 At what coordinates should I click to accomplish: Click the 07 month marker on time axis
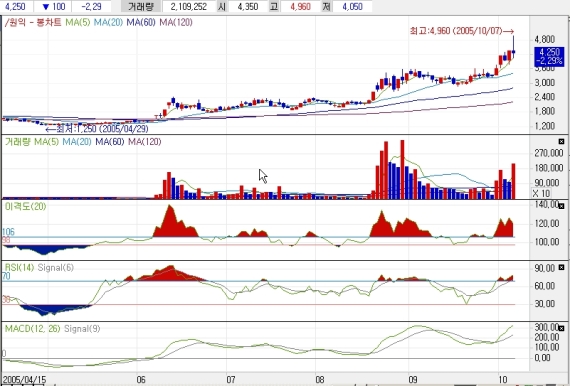(230, 380)
